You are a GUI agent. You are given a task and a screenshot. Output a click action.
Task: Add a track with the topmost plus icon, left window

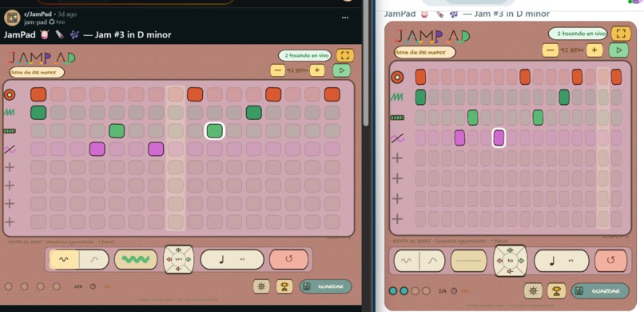point(10,167)
